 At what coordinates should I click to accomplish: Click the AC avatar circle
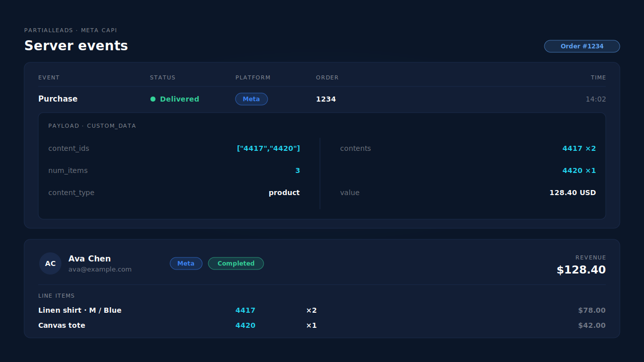(50, 263)
